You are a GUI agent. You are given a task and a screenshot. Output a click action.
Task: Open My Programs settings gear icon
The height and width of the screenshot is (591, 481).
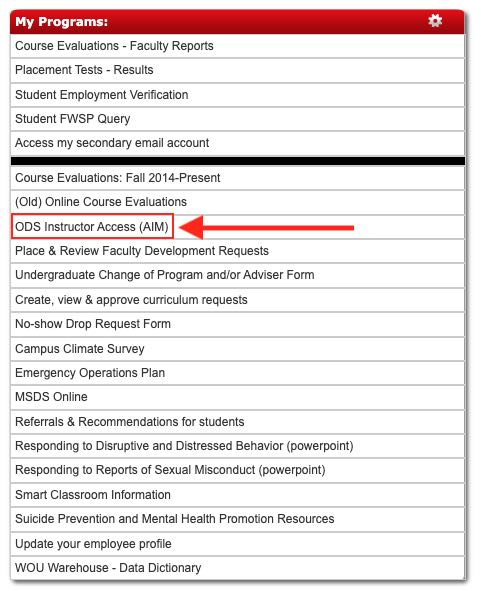(435, 21)
